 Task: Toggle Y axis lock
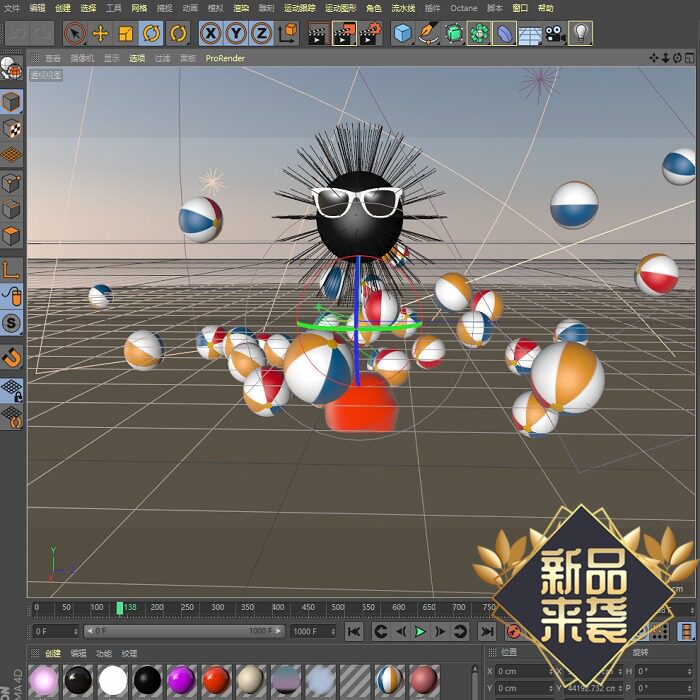[236, 33]
